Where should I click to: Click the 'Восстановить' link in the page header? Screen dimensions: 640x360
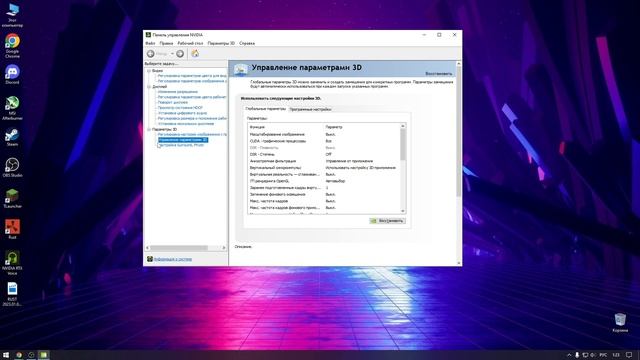coord(439,74)
